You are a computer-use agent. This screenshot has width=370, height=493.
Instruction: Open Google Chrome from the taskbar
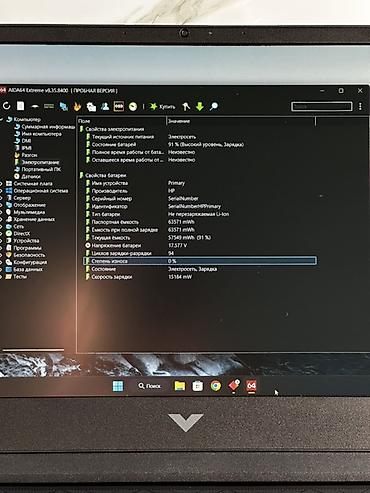[216, 386]
